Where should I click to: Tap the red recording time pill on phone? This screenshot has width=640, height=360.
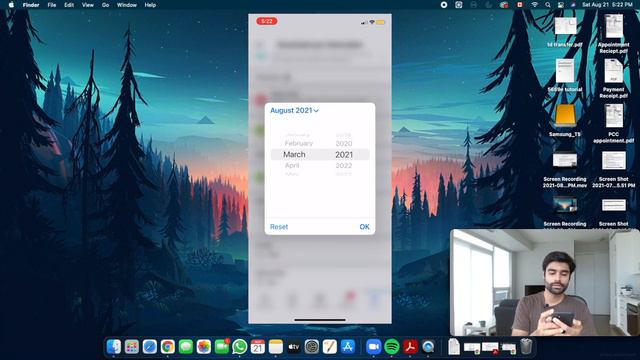pyautogui.click(x=267, y=21)
